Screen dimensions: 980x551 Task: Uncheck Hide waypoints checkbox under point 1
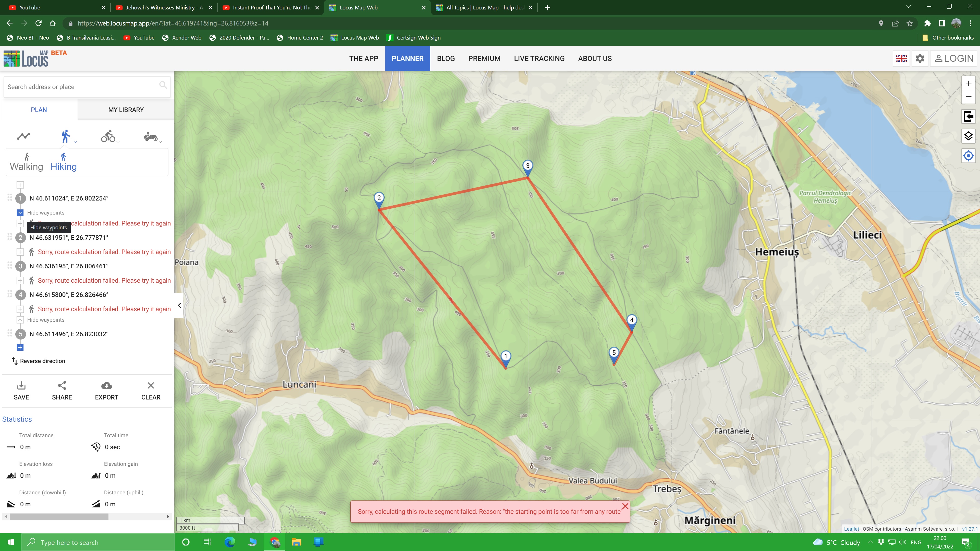point(20,212)
